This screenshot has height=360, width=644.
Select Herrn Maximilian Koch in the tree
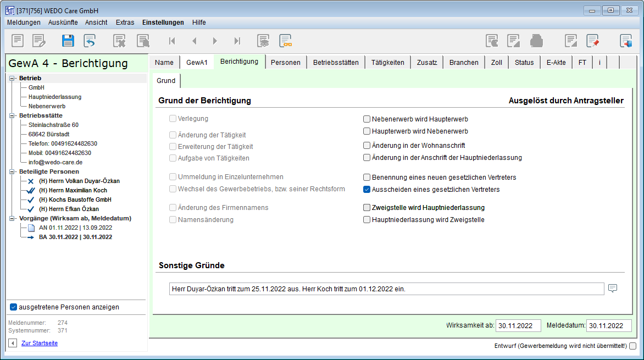73,190
